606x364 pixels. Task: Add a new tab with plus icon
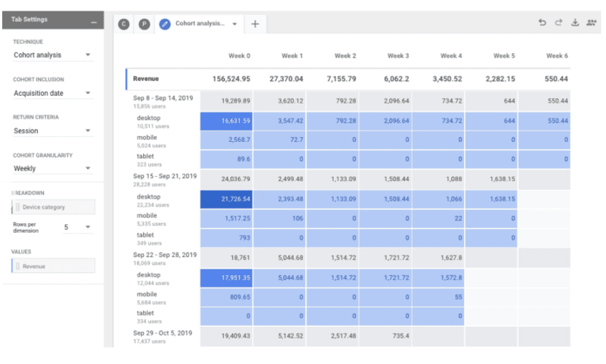pyautogui.click(x=255, y=24)
